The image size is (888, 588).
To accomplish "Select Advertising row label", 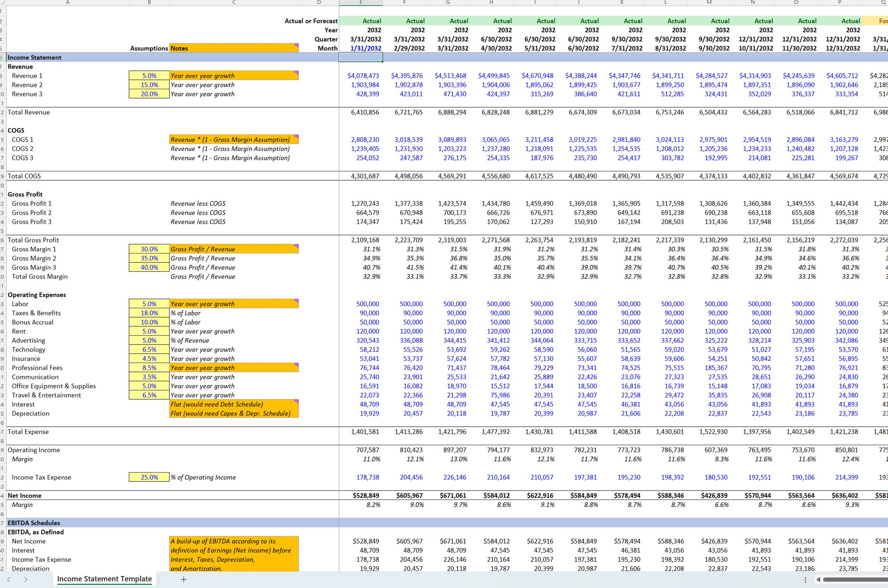I will (28, 340).
